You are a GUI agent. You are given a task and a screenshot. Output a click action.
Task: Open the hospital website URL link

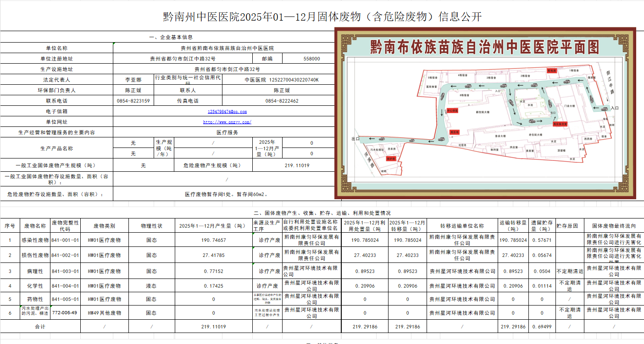click(x=227, y=122)
